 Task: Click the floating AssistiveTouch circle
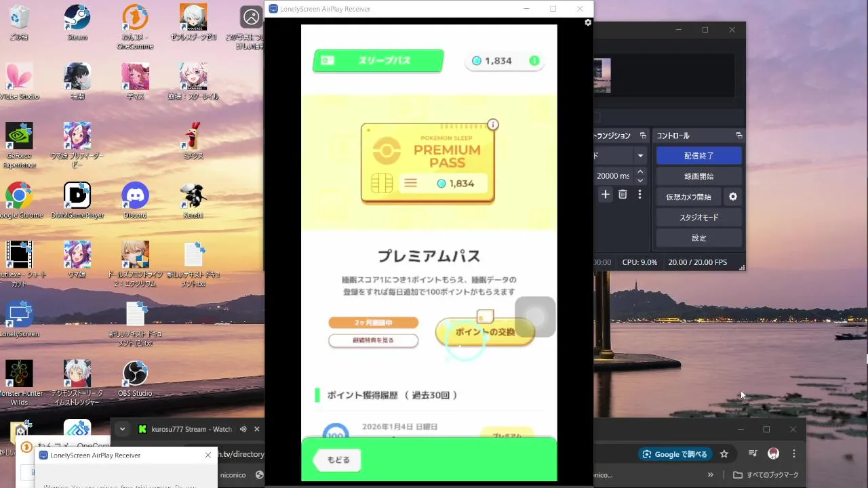pos(535,317)
